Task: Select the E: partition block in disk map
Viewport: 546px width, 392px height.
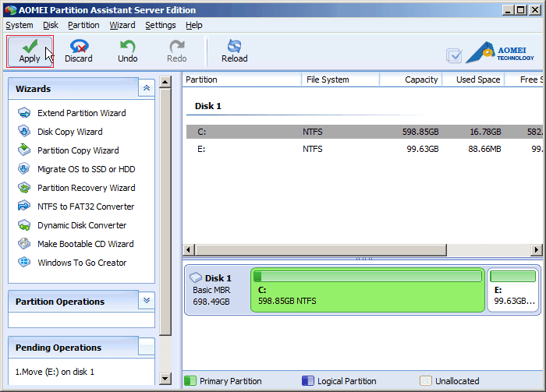Action: (513, 290)
